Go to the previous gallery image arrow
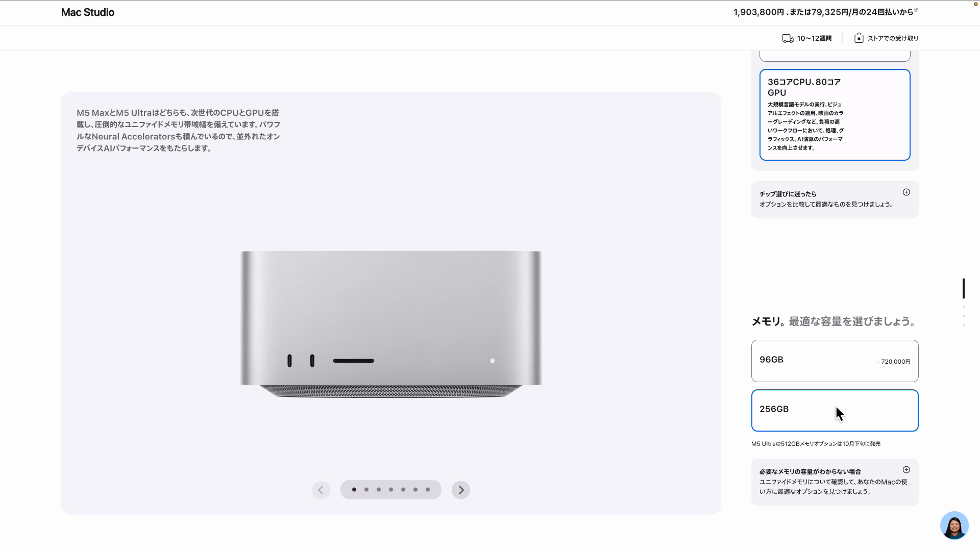The width and height of the screenshot is (980, 551). (x=321, y=490)
